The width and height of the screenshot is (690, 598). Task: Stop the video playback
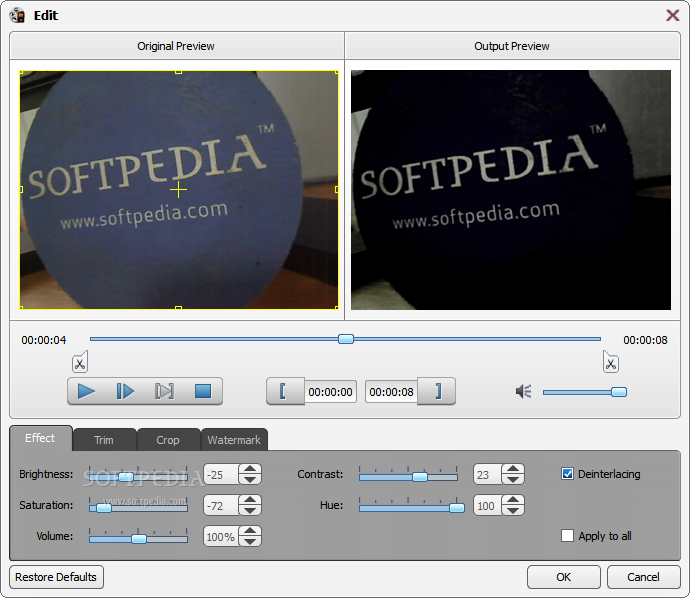click(x=203, y=391)
